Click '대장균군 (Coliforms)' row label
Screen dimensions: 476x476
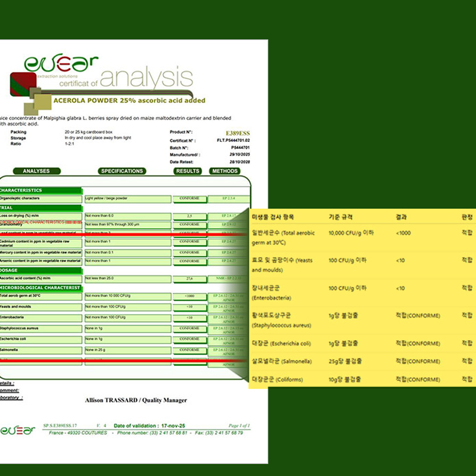pyautogui.click(x=277, y=379)
